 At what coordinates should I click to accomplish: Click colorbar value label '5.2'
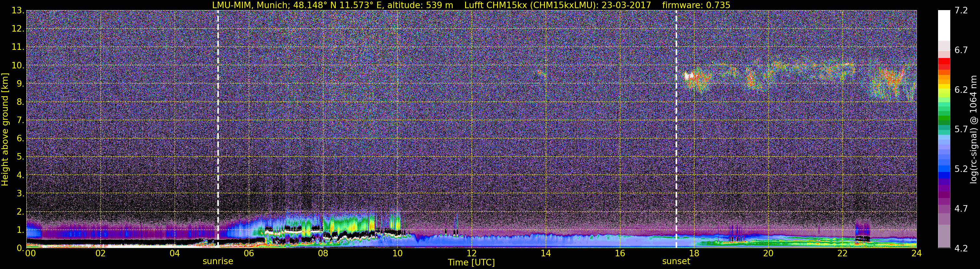[x=961, y=169]
